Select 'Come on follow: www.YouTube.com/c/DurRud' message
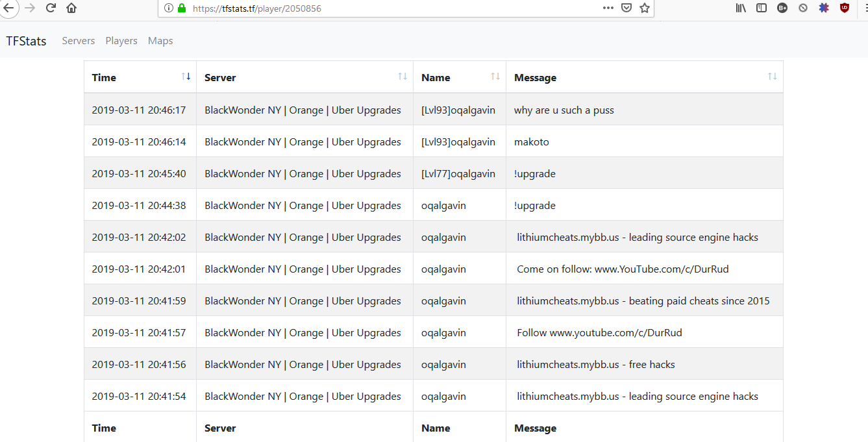Viewport: 868px width, 442px height. click(x=623, y=269)
